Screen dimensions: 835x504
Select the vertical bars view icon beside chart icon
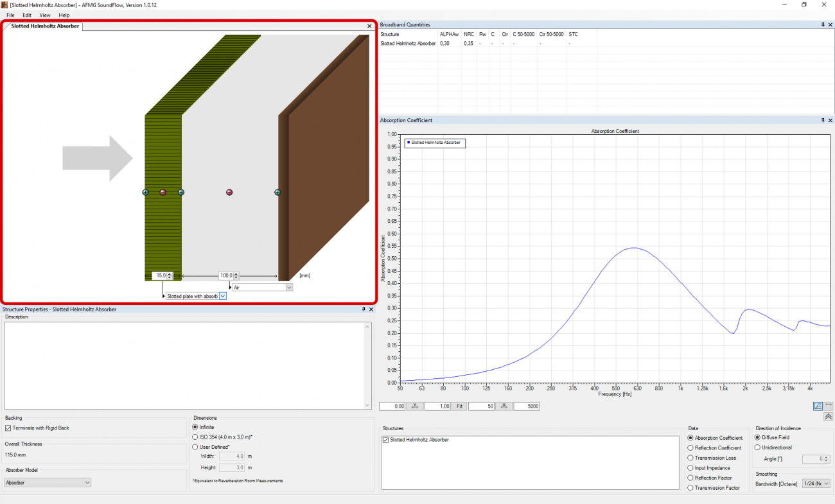829,406
